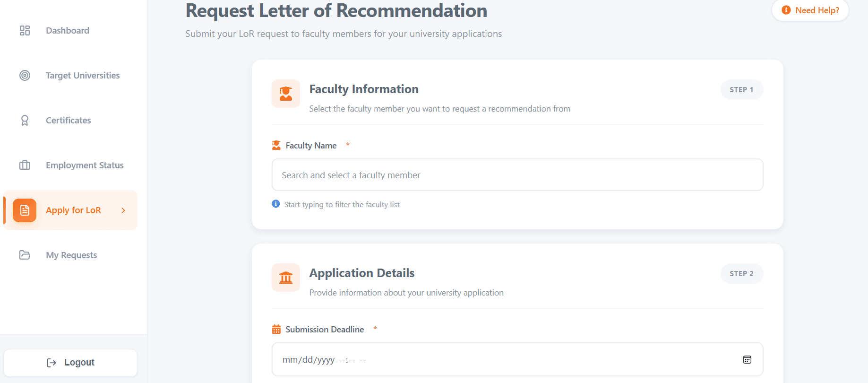Image resolution: width=868 pixels, height=383 pixels.
Task: Click the orange Apply for LoR document icon
Action: pyautogui.click(x=25, y=210)
